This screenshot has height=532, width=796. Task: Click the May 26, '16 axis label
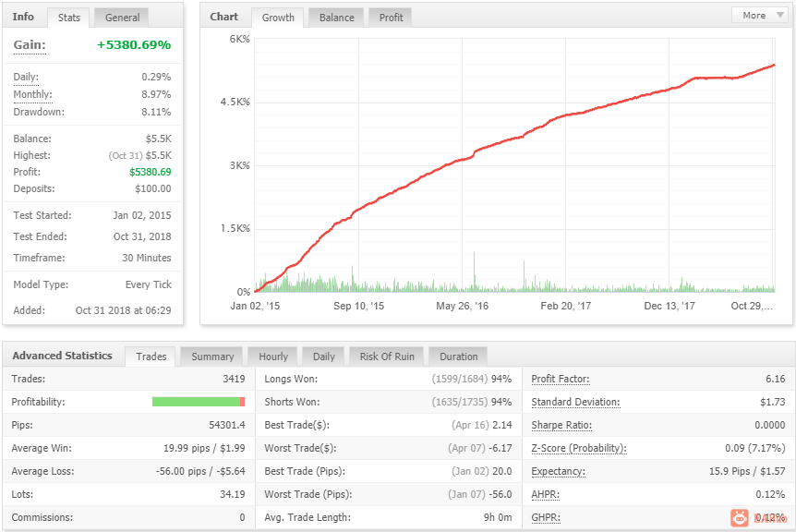point(462,306)
